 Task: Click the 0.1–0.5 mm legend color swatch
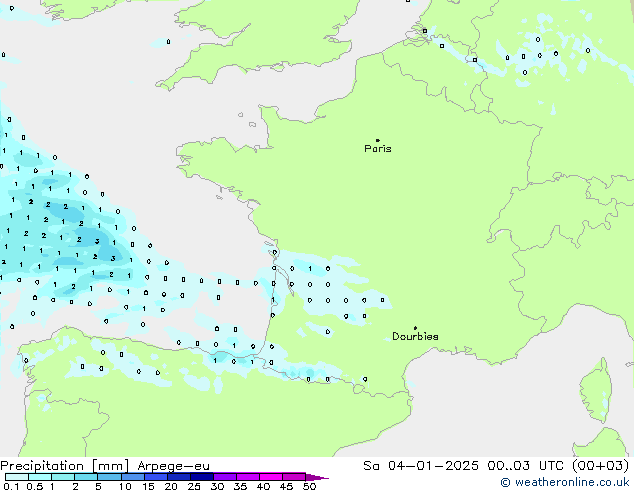[17, 477]
